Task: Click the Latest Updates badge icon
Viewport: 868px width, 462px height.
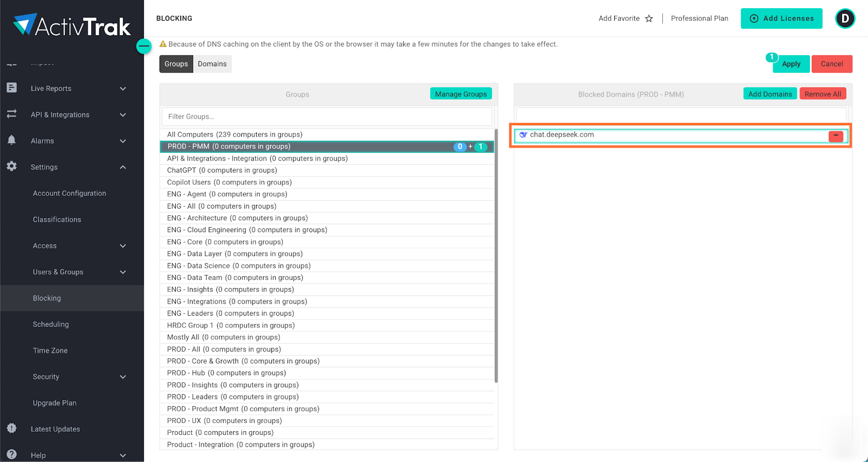Action: pos(11,428)
